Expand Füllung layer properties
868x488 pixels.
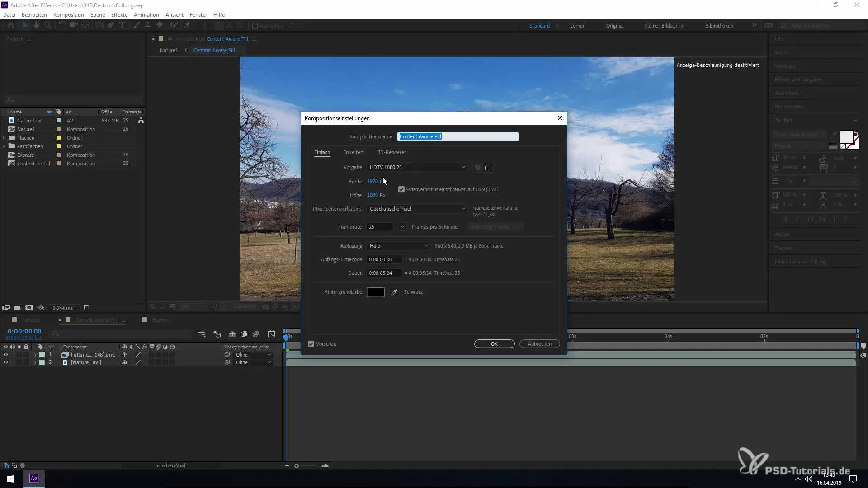[x=35, y=355]
